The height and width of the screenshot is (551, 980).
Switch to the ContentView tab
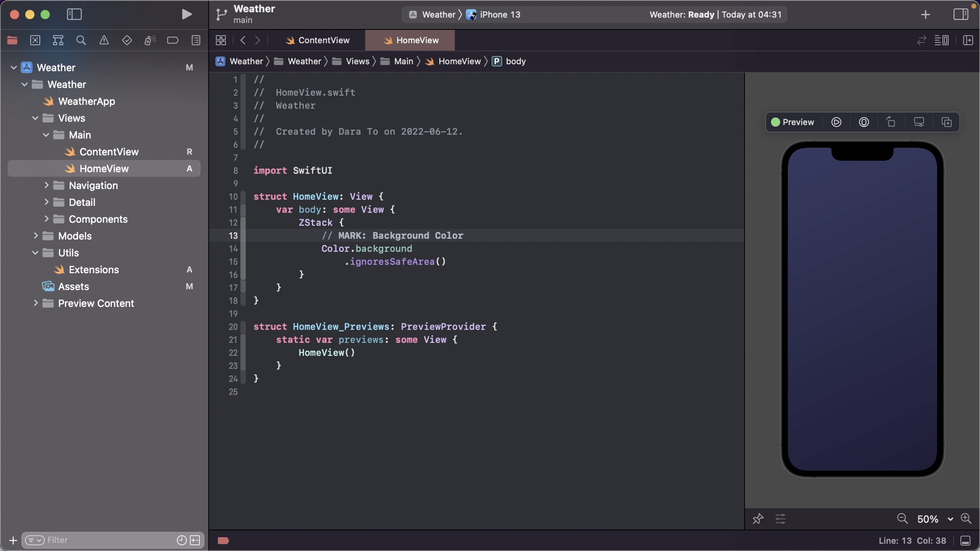click(323, 40)
